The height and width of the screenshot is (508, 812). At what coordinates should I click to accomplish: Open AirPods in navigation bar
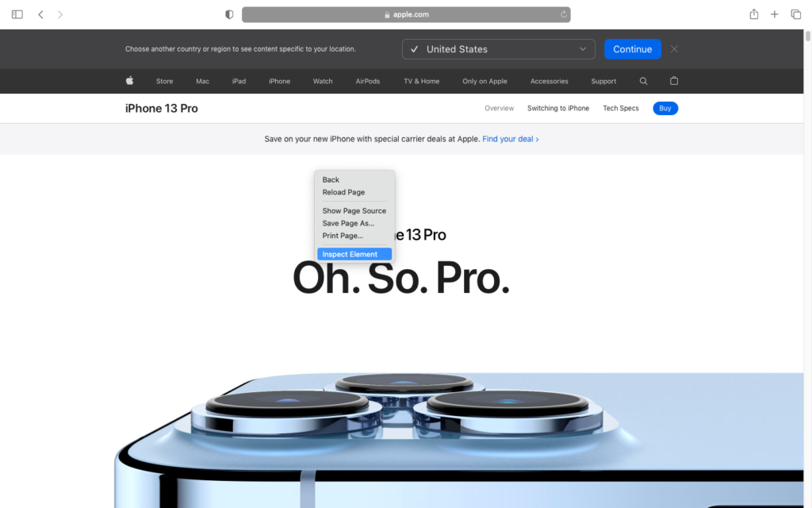pos(368,81)
